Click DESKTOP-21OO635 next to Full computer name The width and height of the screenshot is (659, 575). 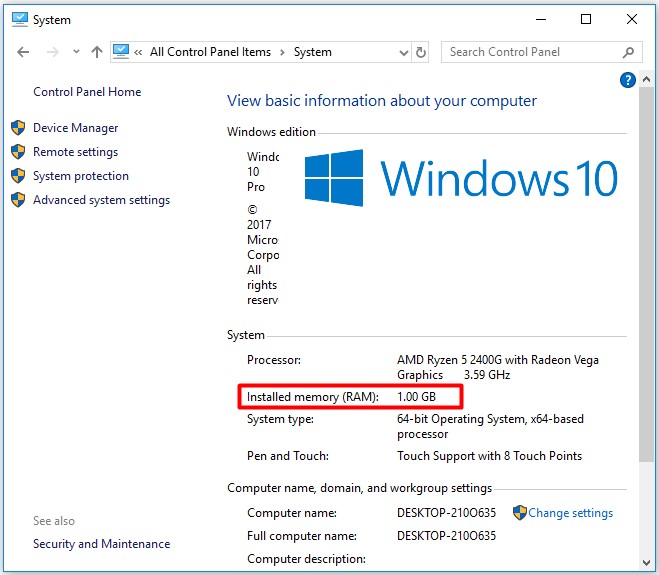(446, 535)
